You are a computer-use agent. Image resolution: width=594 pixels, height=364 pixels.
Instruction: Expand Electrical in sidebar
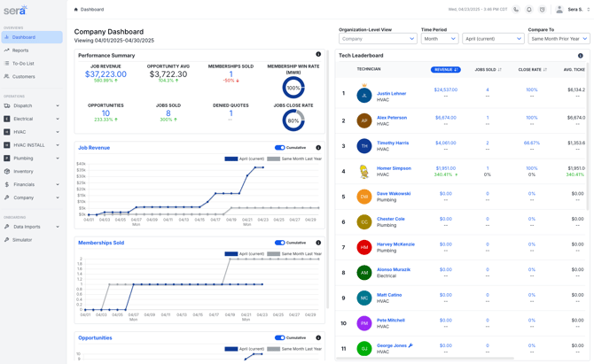[32, 119]
